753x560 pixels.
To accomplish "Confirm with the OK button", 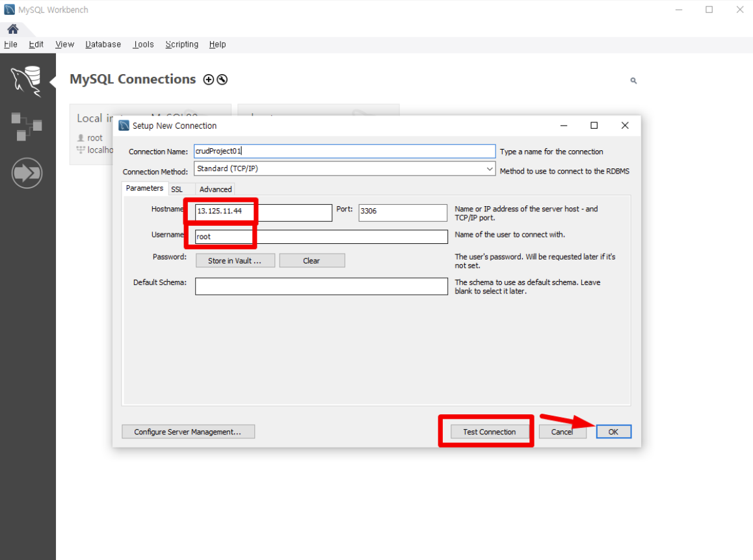I will [x=614, y=432].
